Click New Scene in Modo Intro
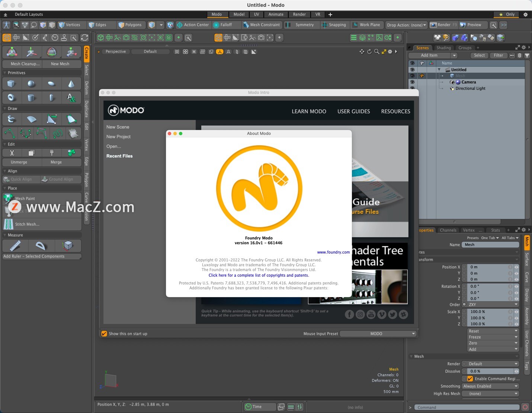532x413 pixels. point(118,127)
